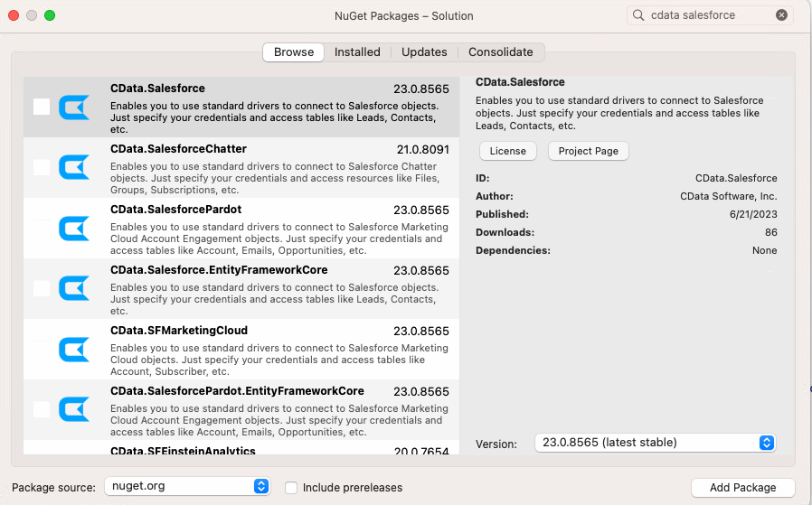Click the Dependencies value None
Image resolution: width=812 pixels, height=505 pixels.
[x=764, y=250]
